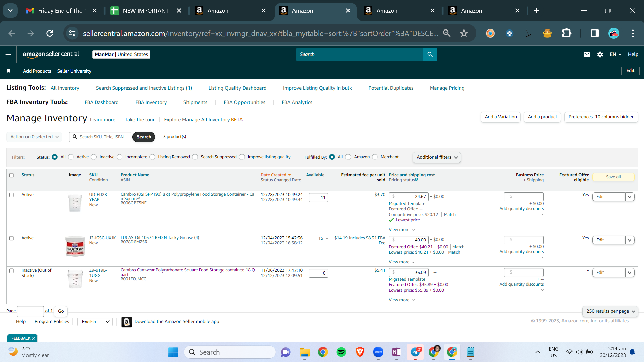Select the Inactive status radio button
The height and width of the screenshot is (362, 644).
pos(94,157)
